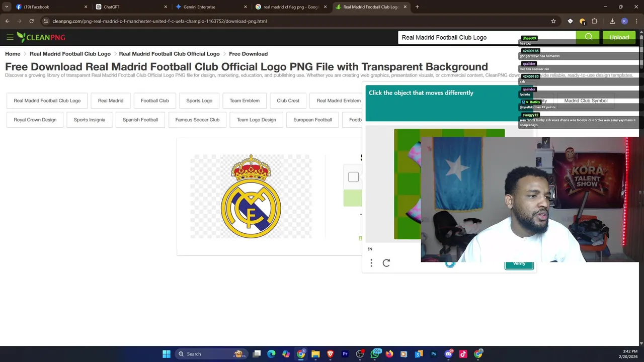Select the Real Madrid Emblem tag
Image resolution: width=644 pixels, height=362 pixels.
point(338,101)
